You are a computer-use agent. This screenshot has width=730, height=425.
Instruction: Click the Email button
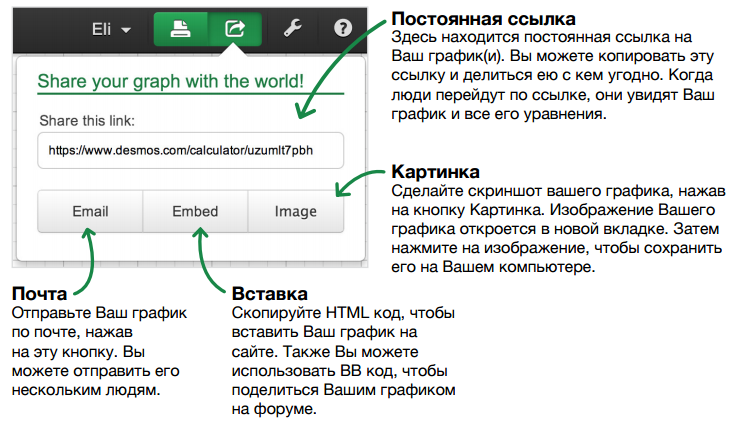click(x=90, y=211)
